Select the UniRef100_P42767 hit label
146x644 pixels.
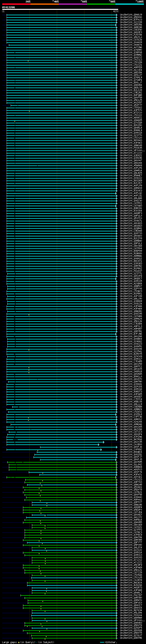pyautogui.click(x=131, y=595)
